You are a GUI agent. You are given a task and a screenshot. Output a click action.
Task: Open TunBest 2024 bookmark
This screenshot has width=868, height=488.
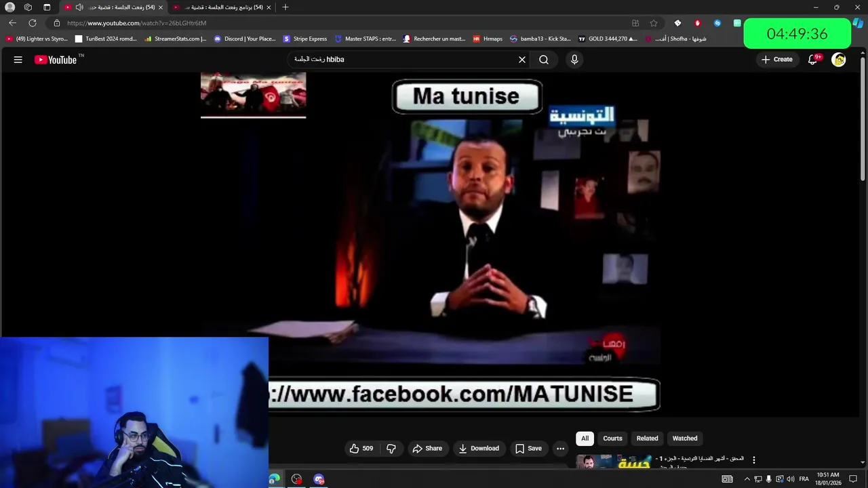point(106,39)
